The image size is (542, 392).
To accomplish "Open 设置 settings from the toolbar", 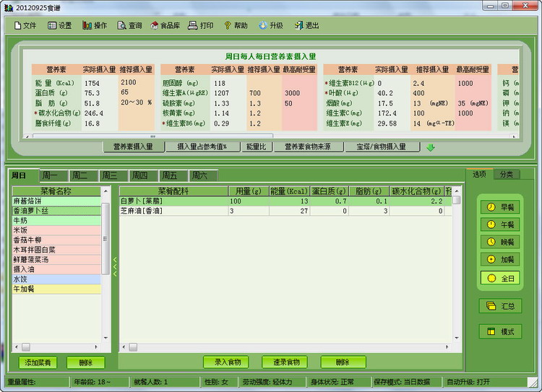I will pos(59,25).
